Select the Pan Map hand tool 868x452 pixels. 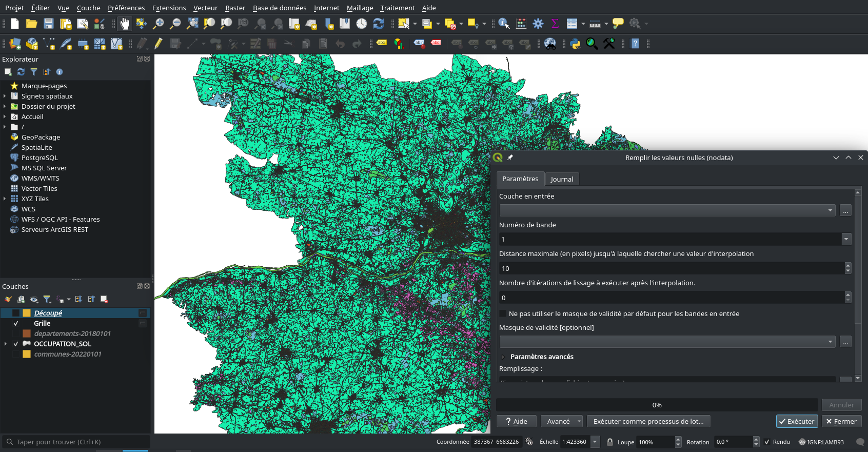point(125,24)
